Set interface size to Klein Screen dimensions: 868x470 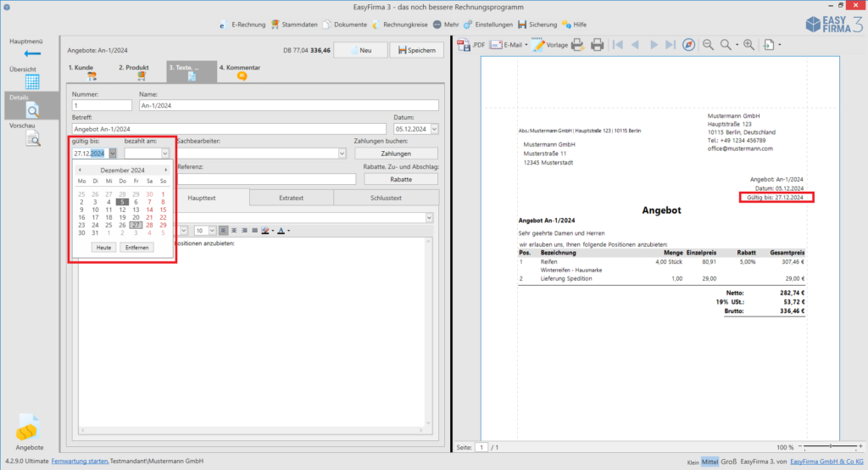693,462
